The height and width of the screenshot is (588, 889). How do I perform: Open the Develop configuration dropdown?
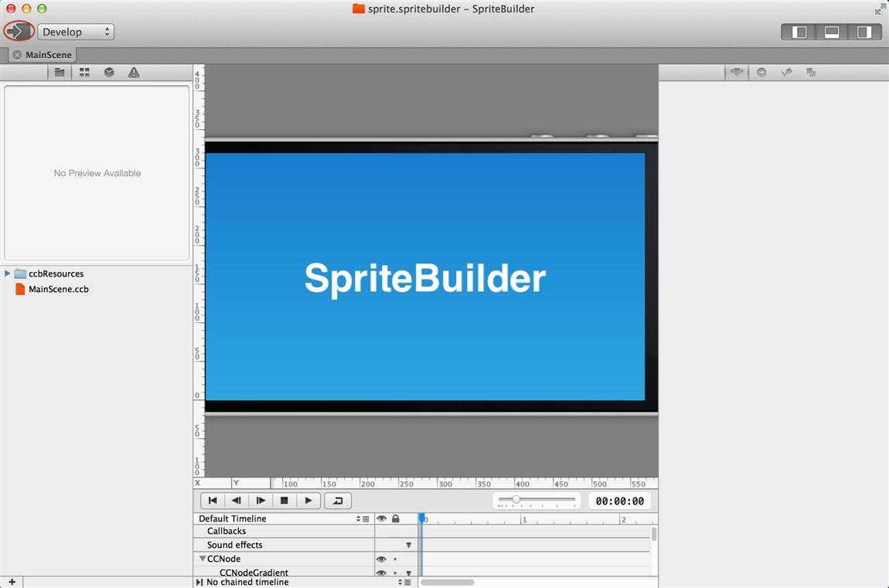(x=76, y=32)
